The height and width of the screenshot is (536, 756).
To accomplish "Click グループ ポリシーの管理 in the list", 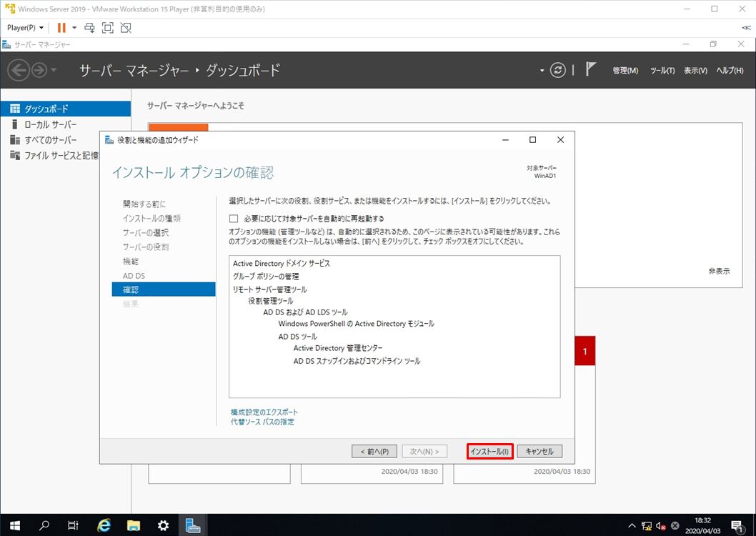I will click(266, 276).
